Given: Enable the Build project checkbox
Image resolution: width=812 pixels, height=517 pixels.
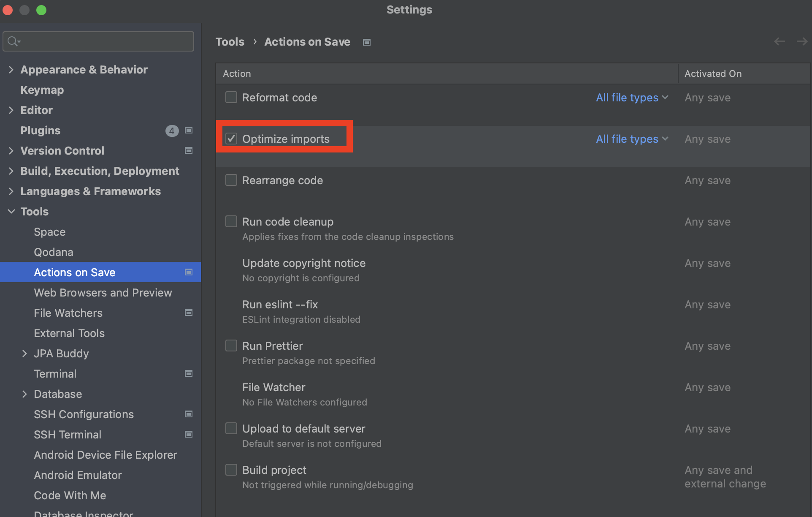Looking at the screenshot, I should pyautogui.click(x=231, y=470).
